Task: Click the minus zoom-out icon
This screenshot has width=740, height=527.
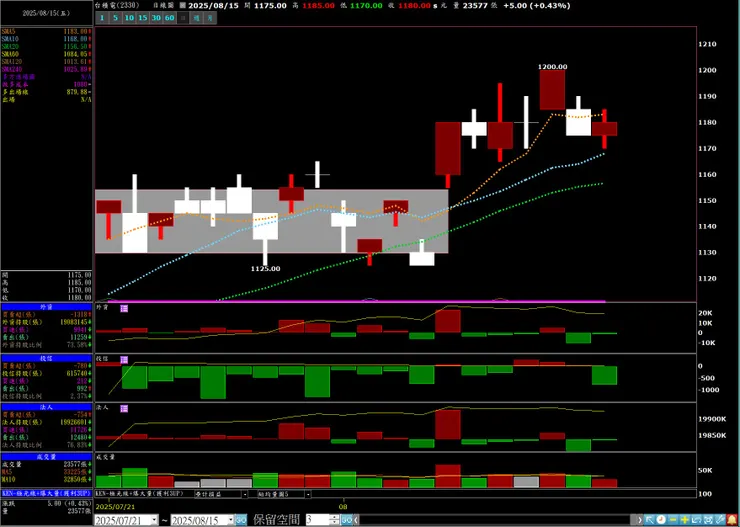Action: tap(673, 520)
